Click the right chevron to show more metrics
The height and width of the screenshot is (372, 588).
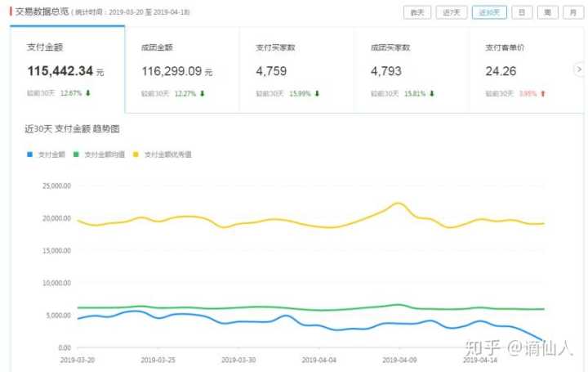pos(582,69)
